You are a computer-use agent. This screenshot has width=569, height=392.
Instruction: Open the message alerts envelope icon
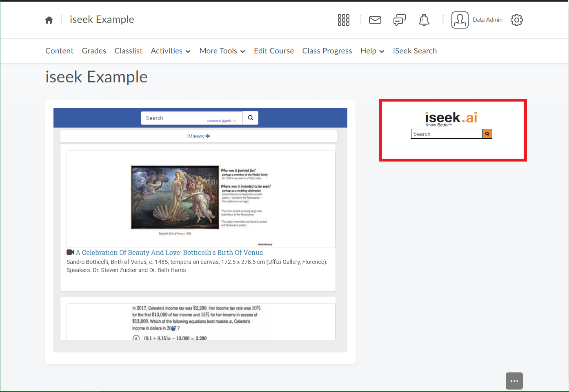375,20
